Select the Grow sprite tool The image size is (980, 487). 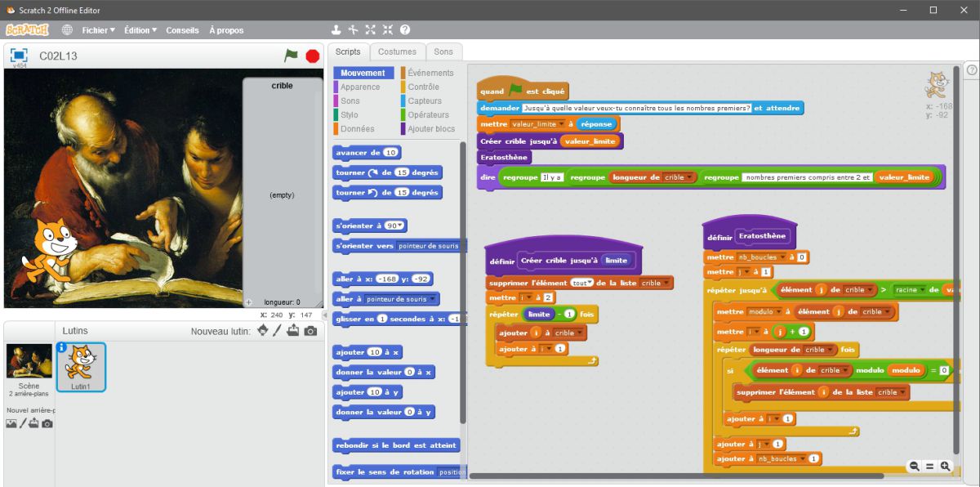[x=370, y=29]
